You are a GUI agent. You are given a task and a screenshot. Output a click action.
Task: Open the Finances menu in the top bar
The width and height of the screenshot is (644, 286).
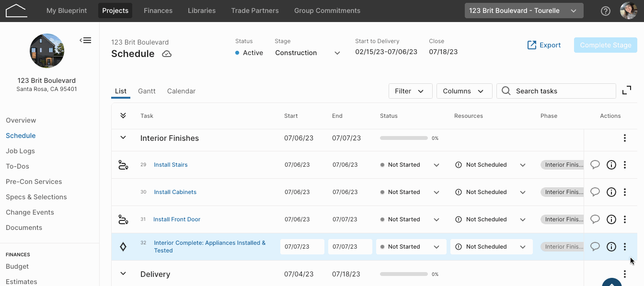tap(158, 11)
